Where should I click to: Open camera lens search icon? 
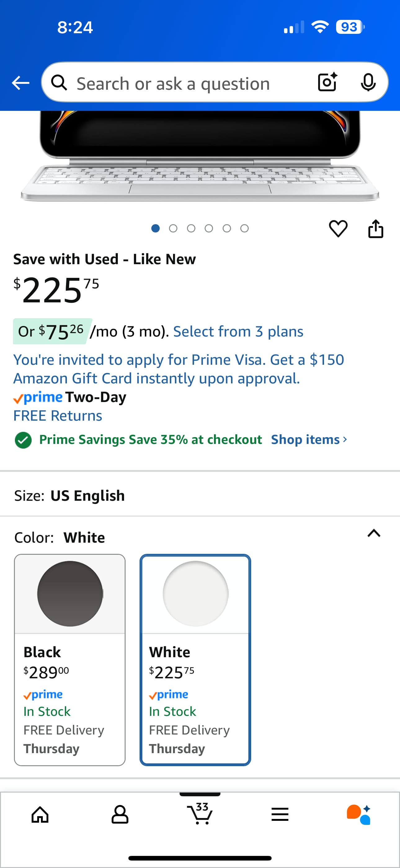pyautogui.click(x=327, y=82)
